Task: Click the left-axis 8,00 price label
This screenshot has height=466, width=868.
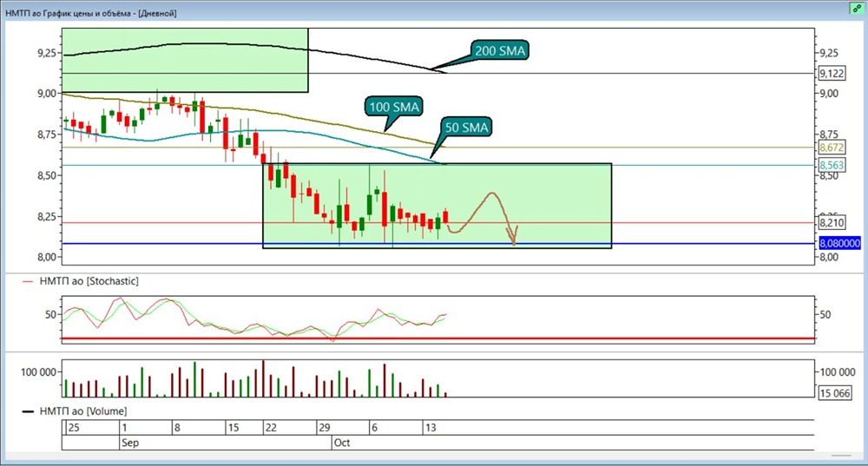Action: coord(47,257)
